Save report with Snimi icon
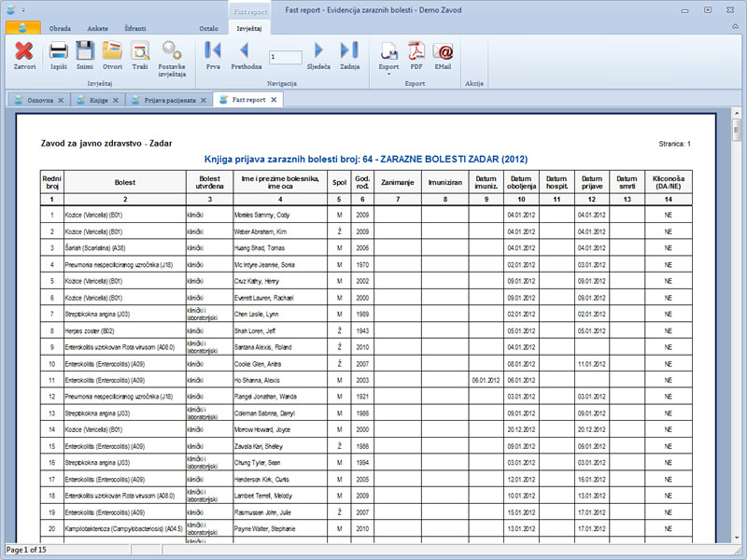The height and width of the screenshot is (560, 747). tap(85, 56)
